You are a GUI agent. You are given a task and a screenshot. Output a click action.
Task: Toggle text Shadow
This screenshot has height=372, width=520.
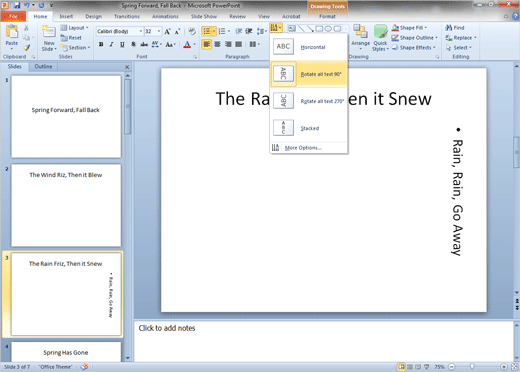133,44
